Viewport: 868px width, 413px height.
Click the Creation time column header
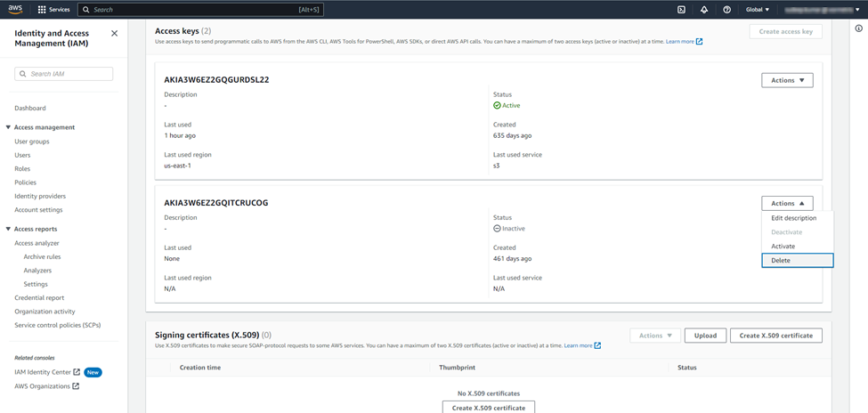click(x=199, y=368)
